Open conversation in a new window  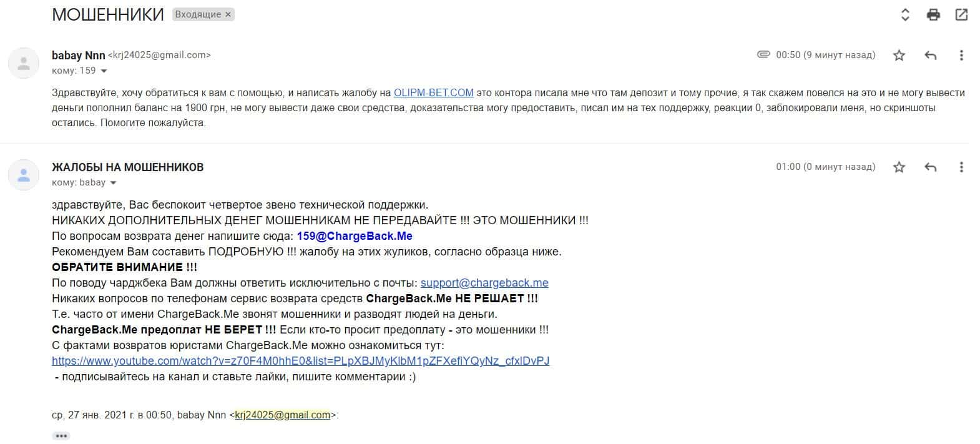click(x=961, y=15)
